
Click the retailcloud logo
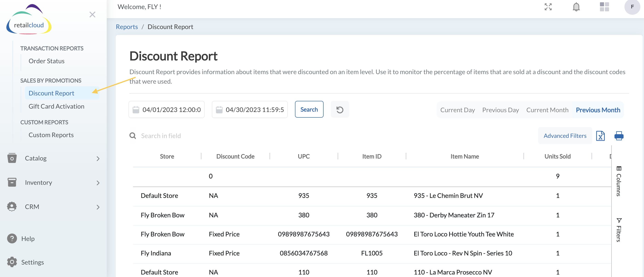pos(29,19)
